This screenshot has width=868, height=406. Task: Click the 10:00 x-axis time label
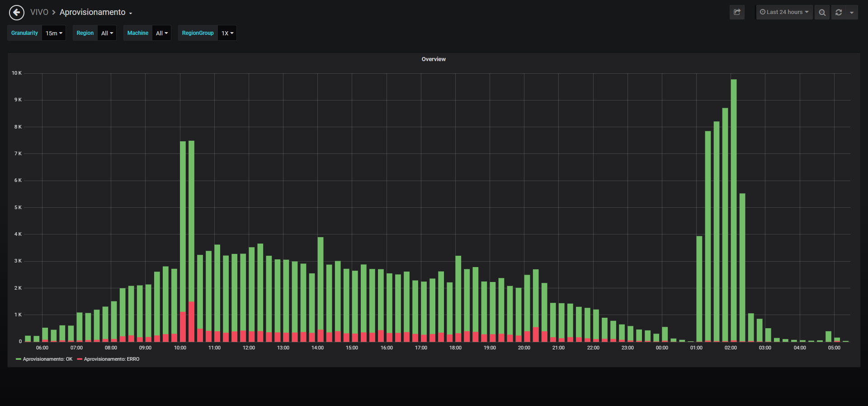tap(180, 348)
